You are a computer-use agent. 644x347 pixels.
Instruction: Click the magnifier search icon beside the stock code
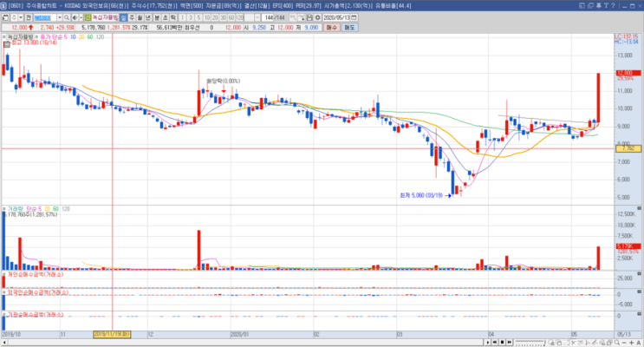pos(67,17)
